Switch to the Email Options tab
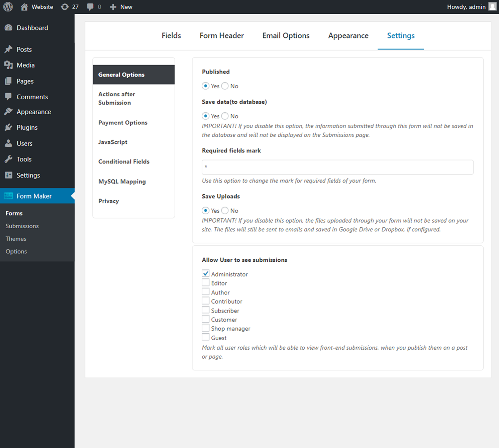499x448 pixels. [x=286, y=36]
